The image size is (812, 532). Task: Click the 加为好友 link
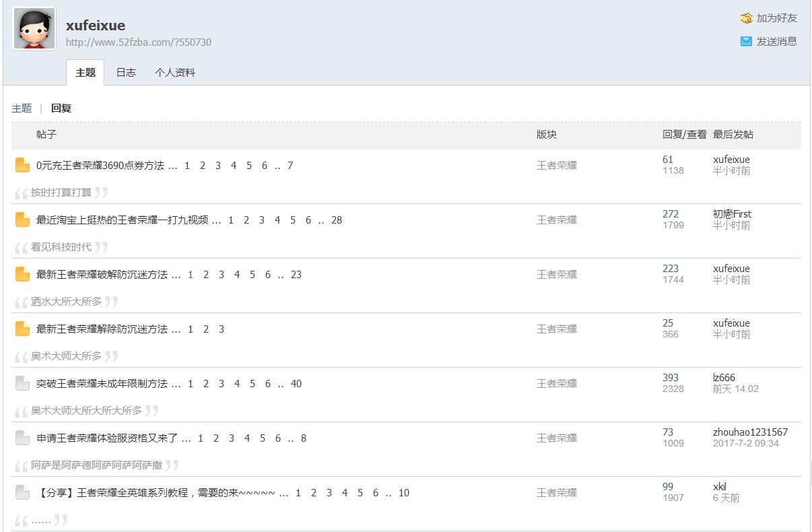(x=776, y=18)
